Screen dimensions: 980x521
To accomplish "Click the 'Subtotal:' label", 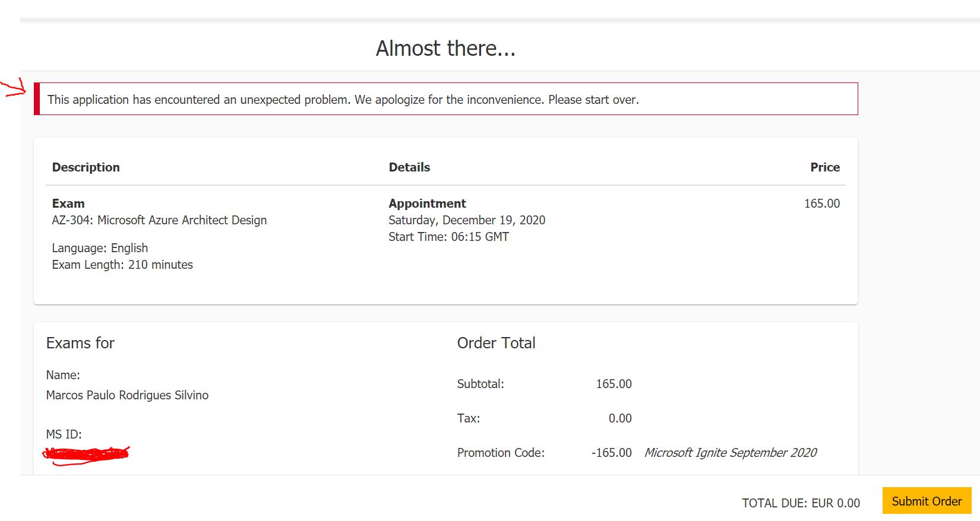I will (480, 384).
